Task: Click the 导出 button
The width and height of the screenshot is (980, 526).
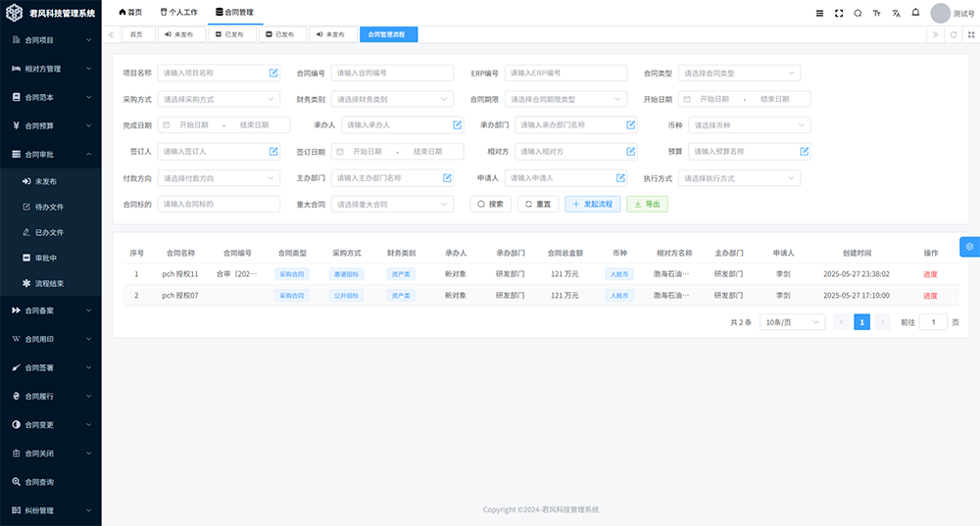Action: coord(648,205)
